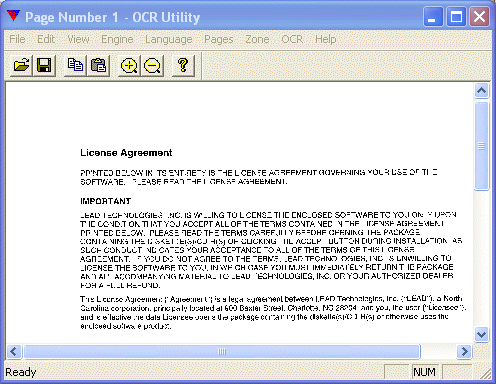Click the NUM indicator in status bar
The width and height of the screenshot is (496, 384).
[x=424, y=372]
